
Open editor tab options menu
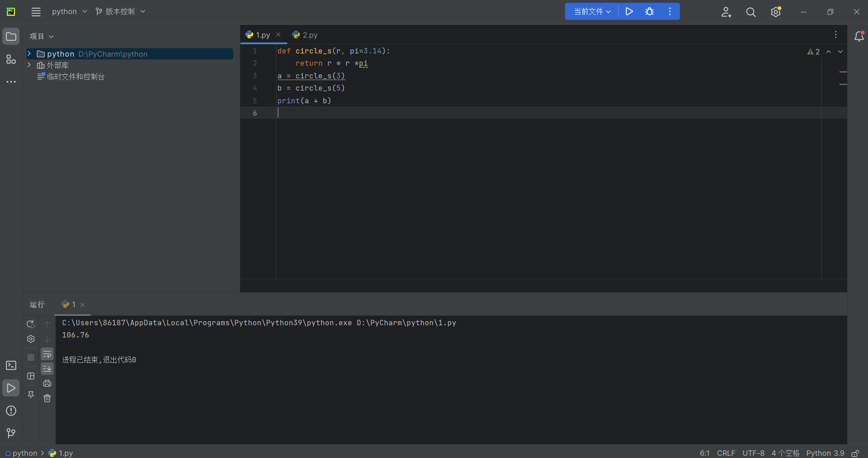click(x=836, y=35)
